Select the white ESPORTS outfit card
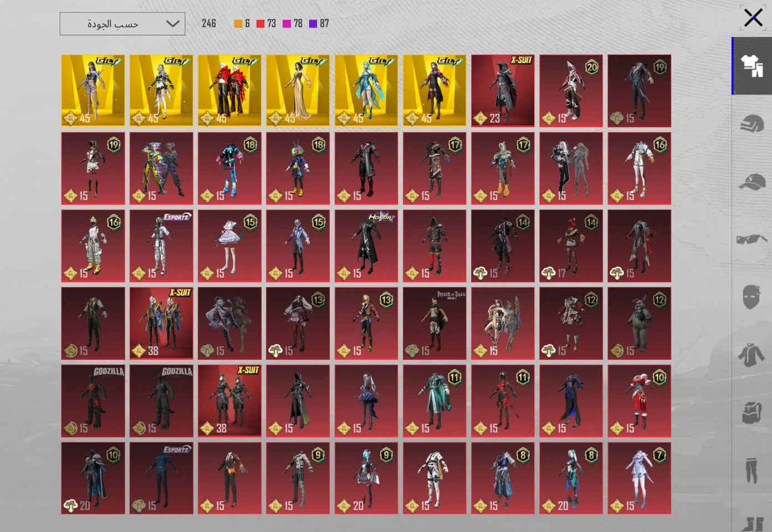This screenshot has width=772, height=532. [161, 245]
